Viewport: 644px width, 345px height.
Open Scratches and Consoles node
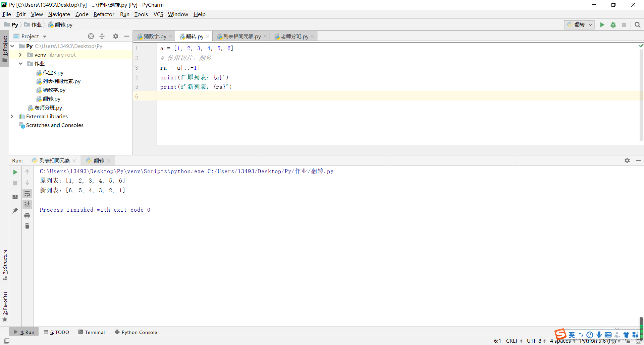tap(51, 125)
